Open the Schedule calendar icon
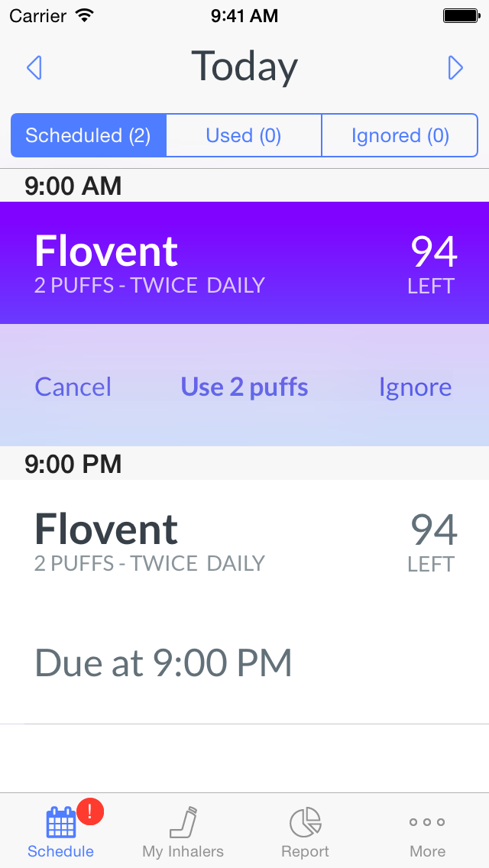Screen dimensions: 489x868 60,823
